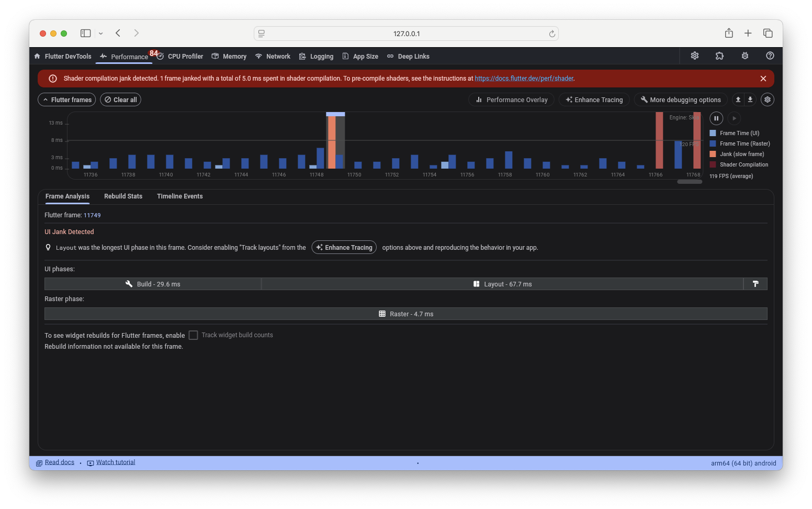The width and height of the screenshot is (812, 509).
Task: Collapse the Flutter frames chart
Action: (67, 99)
